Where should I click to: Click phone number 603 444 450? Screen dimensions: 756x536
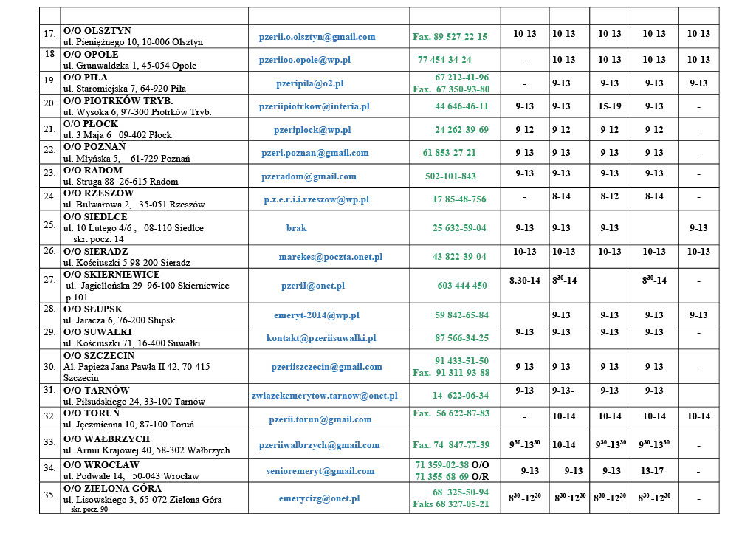[462, 286]
